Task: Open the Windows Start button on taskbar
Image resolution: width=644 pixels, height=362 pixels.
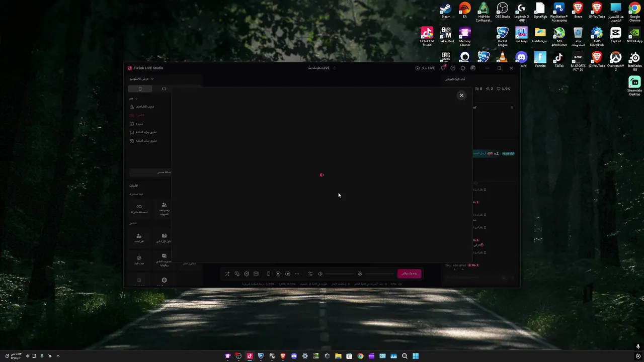Action: point(416,356)
